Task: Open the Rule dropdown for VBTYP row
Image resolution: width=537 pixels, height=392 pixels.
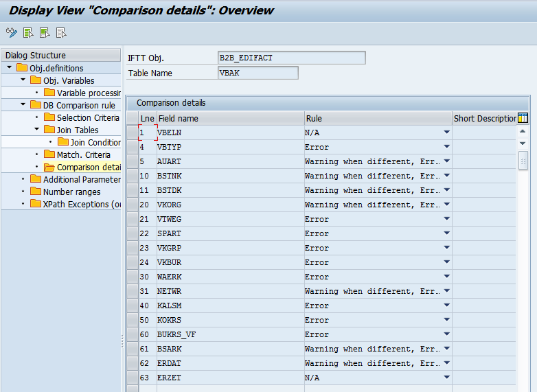Action: point(446,147)
